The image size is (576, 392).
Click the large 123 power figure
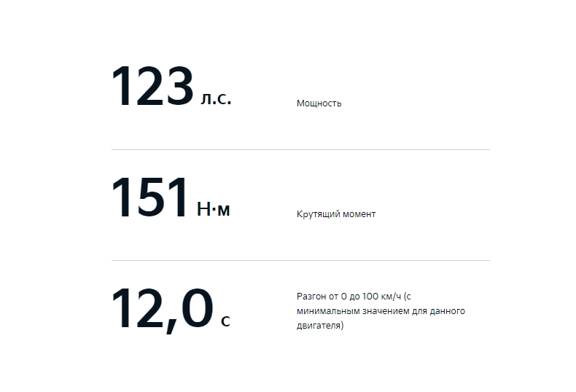(x=152, y=86)
